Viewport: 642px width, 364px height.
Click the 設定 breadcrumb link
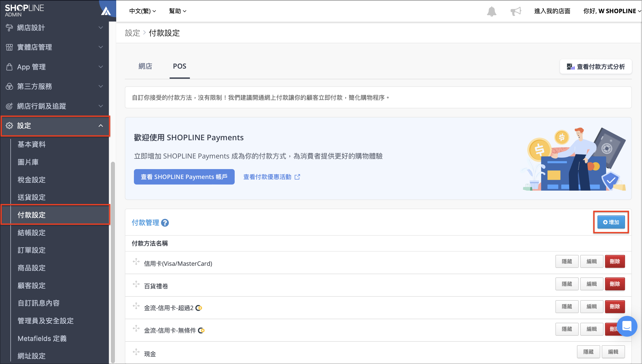tap(132, 33)
